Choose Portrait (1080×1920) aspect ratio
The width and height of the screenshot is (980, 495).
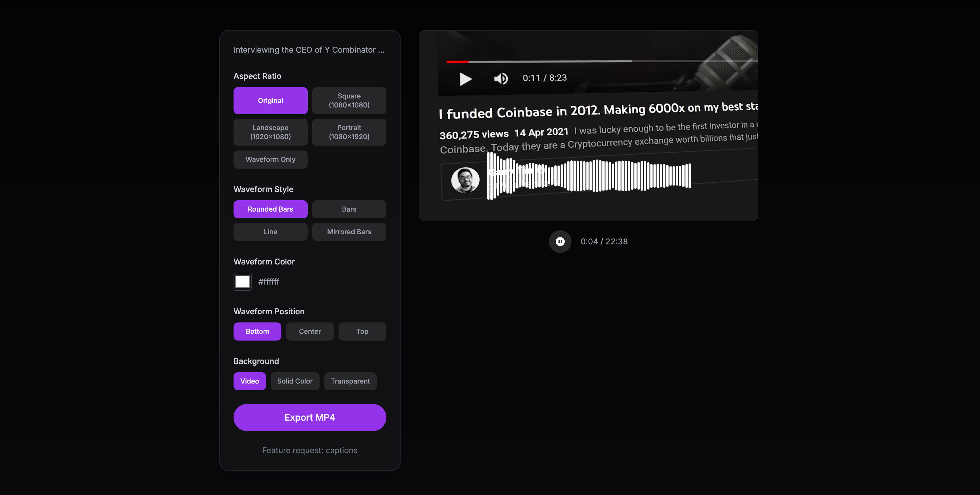coord(349,132)
